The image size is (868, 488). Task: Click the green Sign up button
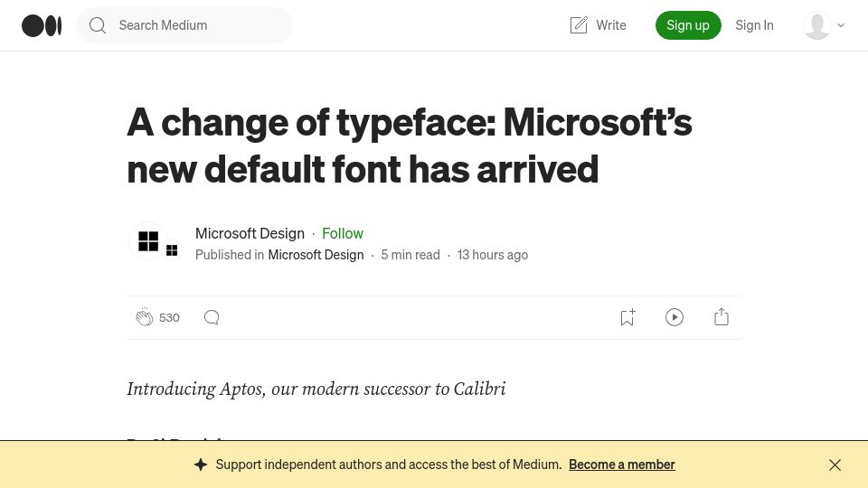[x=688, y=25]
